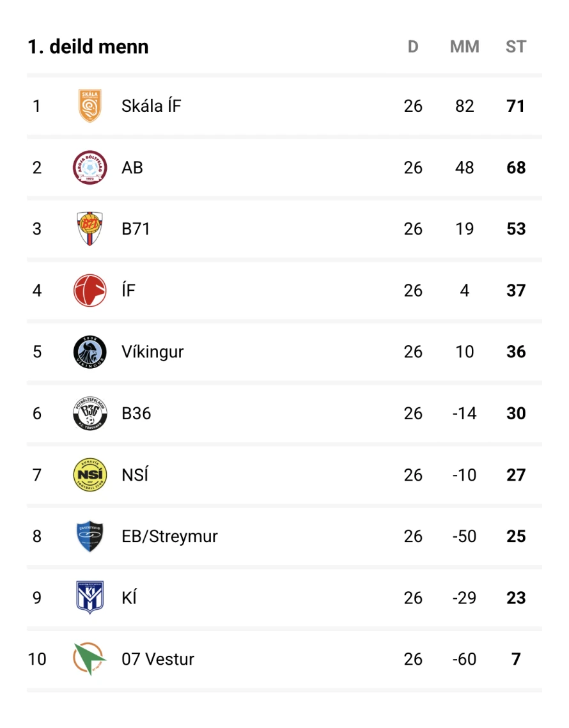The width and height of the screenshot is (569, 728).
Task: Click the red ÍF club emblem
Action: click(90, 290)
